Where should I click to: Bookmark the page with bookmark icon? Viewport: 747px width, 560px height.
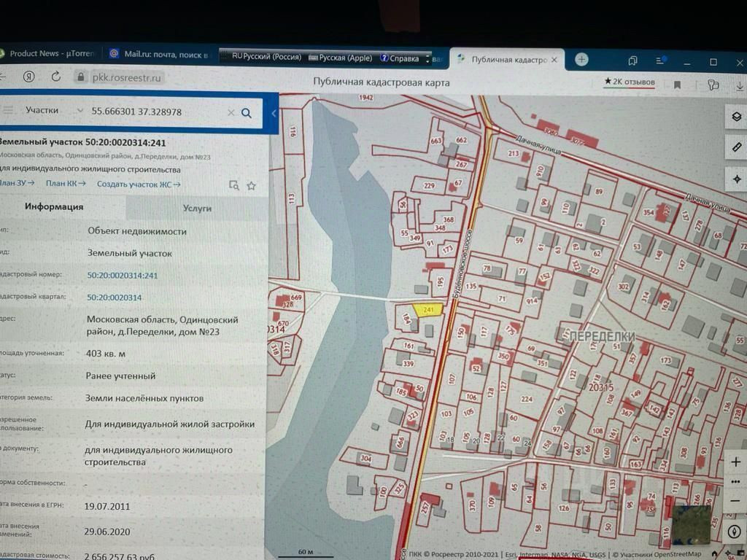[677, 85]
